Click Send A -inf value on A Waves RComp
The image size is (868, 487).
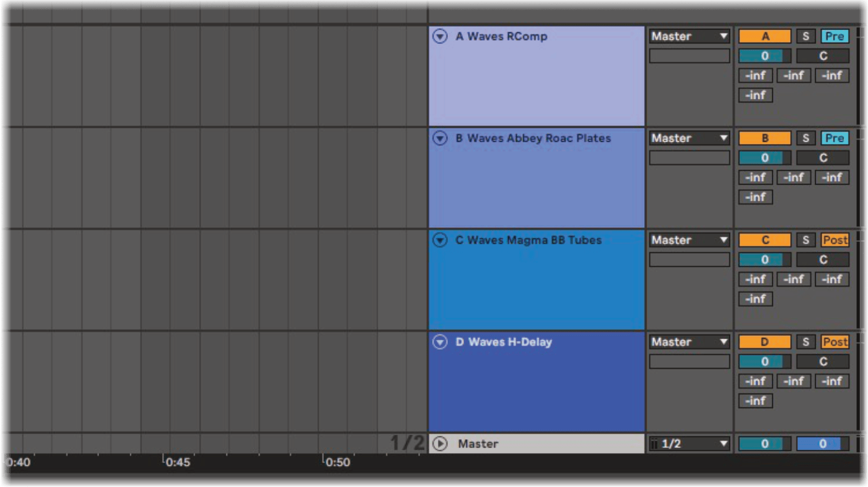pyautogui.click(x=756, y=75)
